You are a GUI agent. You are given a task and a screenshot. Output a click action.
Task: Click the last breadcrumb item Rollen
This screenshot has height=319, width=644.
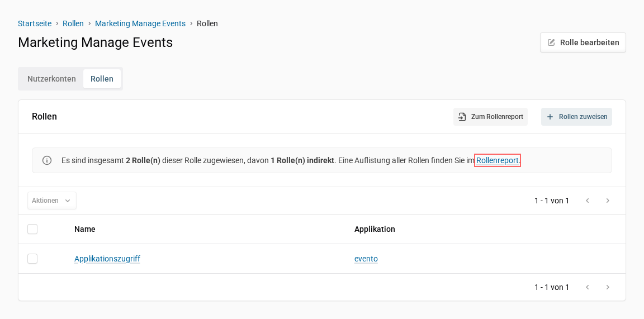pos(207,24)
